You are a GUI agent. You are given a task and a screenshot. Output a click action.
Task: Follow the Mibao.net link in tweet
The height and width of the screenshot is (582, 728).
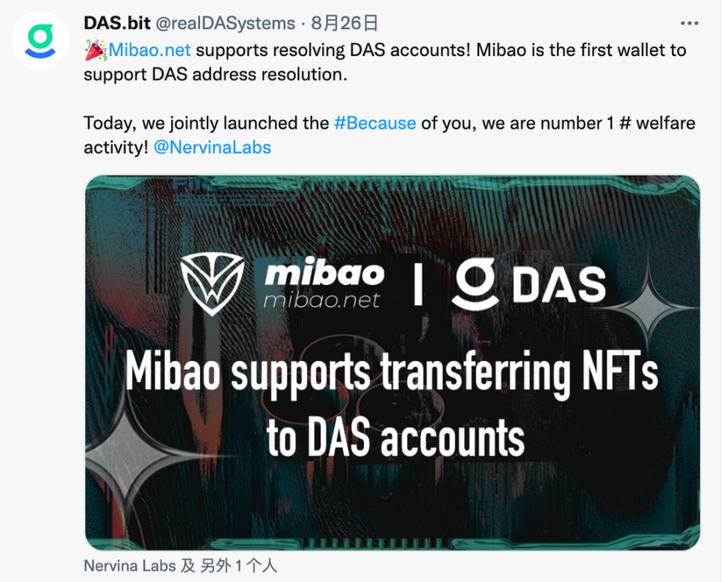[150, 51]
